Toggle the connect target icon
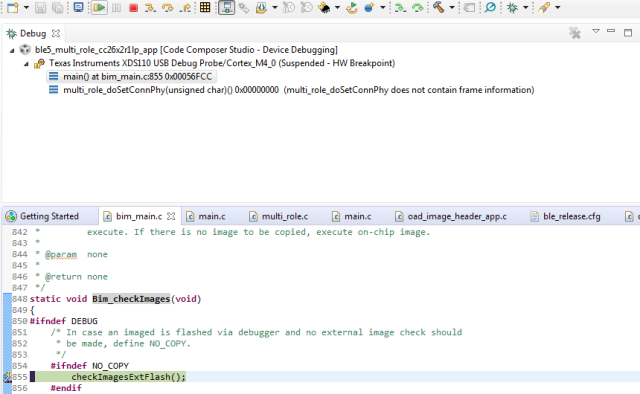Screen dimensions: 640x394 [227, 7]
